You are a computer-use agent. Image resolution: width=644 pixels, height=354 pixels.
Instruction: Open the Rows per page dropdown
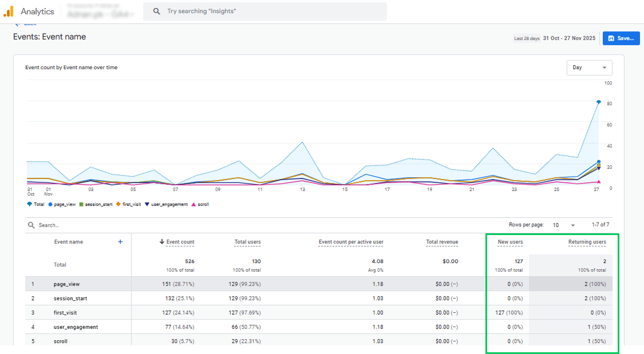click(x=564, y=225)
